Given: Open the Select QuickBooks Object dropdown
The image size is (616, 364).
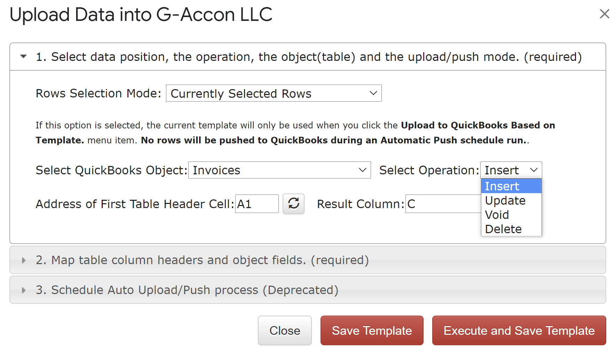Looking at the screenshot, I should (279, 170).
